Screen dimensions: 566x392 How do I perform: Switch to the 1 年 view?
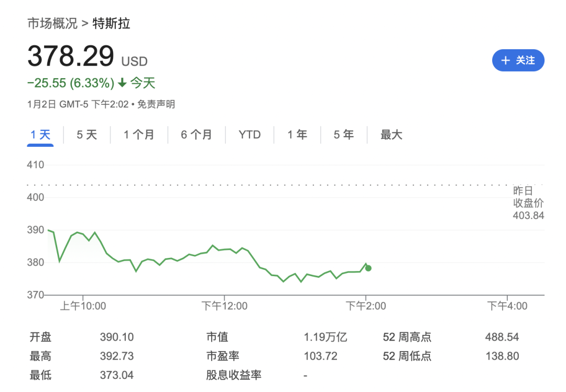pyautogui.click(x=297, y=135)
